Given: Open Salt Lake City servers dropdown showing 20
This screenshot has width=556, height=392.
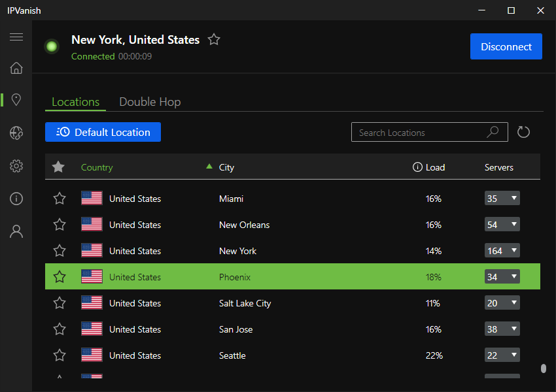Looking at the screenshot, I should click(502, 302).
